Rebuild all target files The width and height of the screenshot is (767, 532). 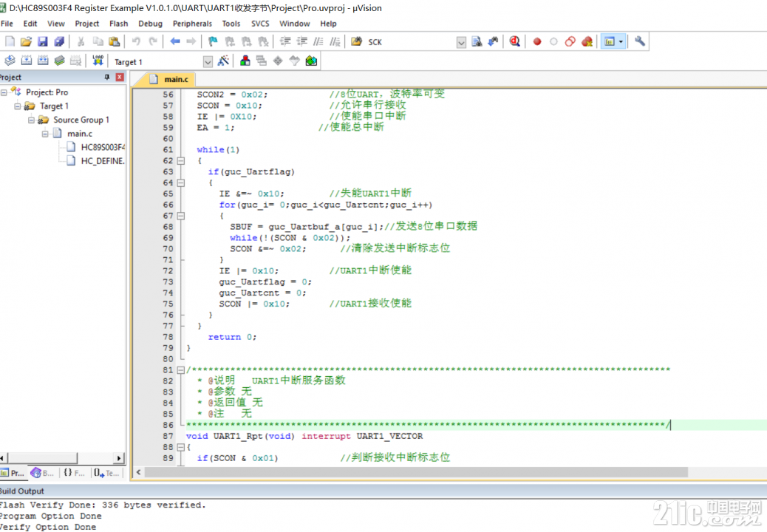coord(43,61)
